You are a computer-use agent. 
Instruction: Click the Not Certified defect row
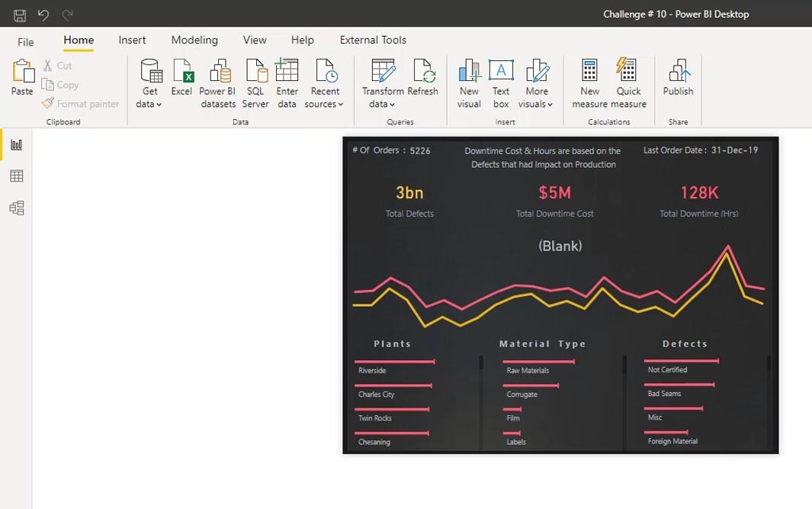[x=682, y=366]
